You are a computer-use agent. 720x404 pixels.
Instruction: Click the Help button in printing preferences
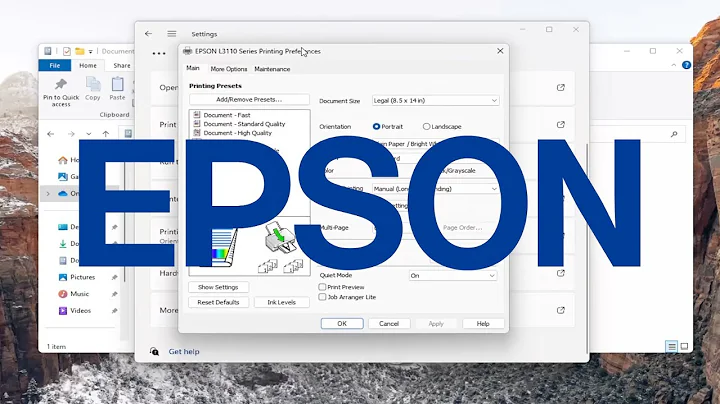click(x=483, y=324)
